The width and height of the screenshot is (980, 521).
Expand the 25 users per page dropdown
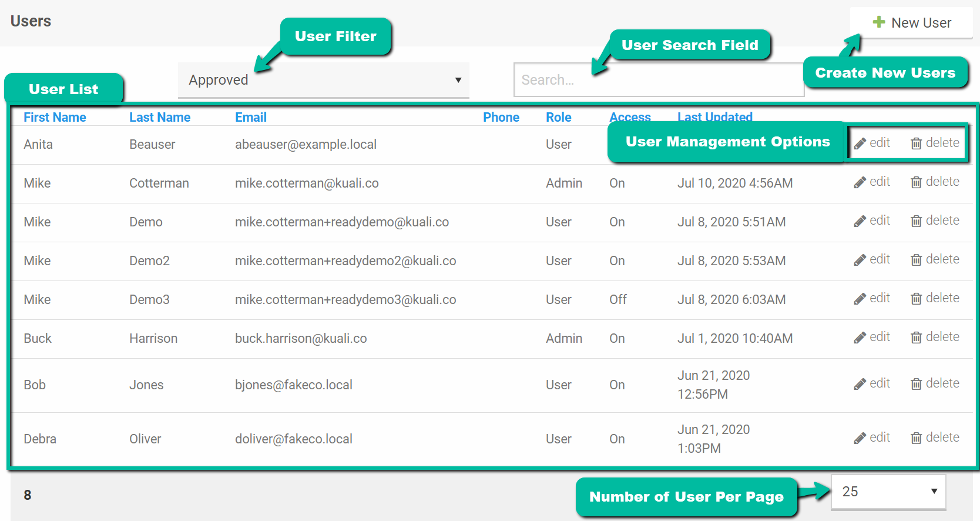tap(888, 492)
